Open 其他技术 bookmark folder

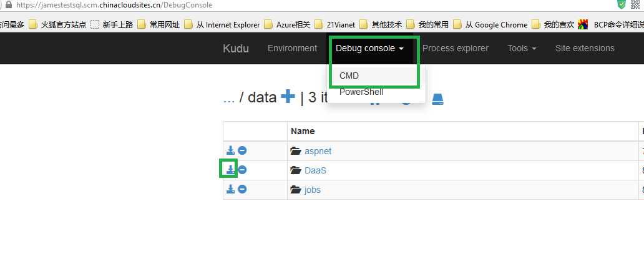point(381,24)
